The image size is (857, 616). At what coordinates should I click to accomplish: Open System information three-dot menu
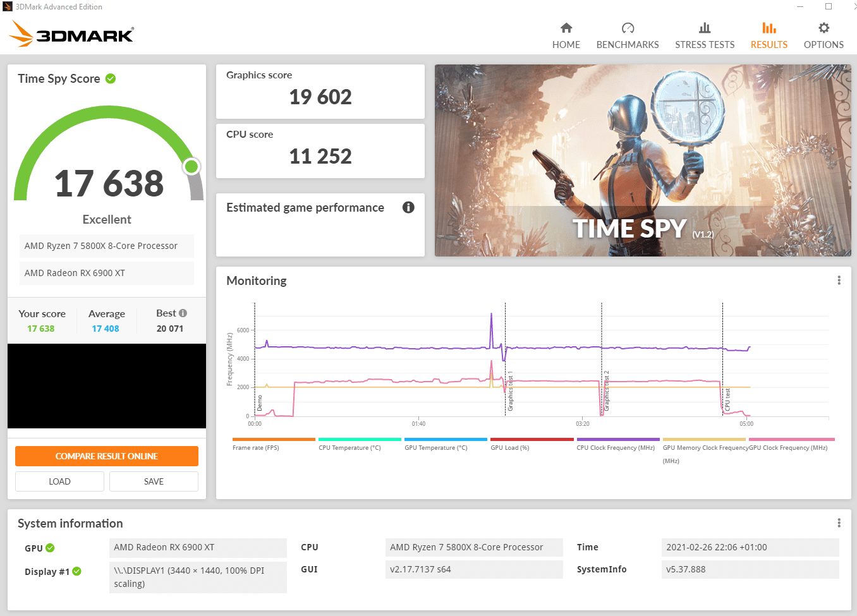[839, 523]
